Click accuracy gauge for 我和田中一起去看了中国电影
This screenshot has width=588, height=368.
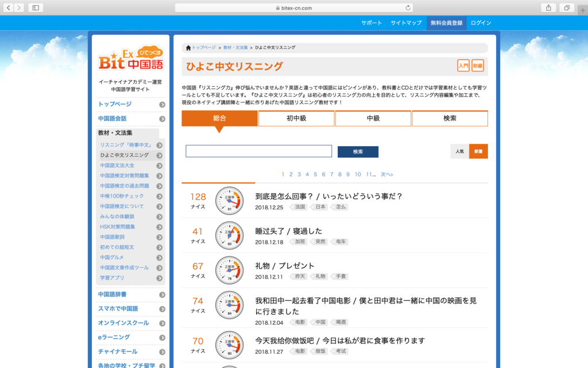[230, 305]
